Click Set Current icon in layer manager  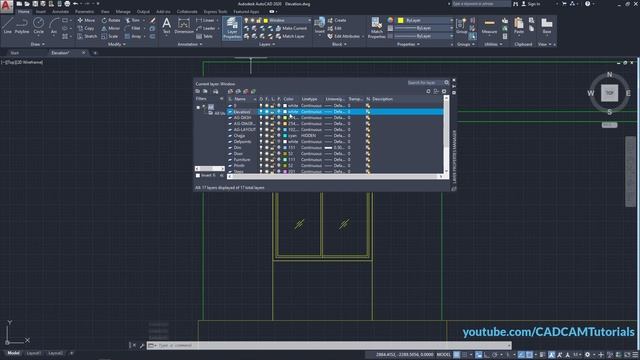coord(253,91)
